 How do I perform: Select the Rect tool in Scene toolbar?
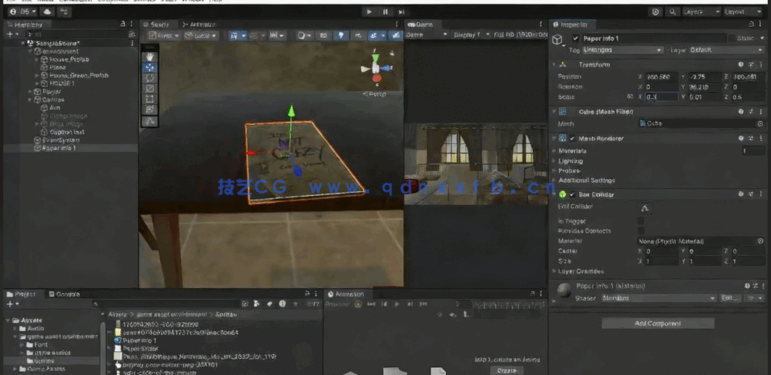pos(149,99)
